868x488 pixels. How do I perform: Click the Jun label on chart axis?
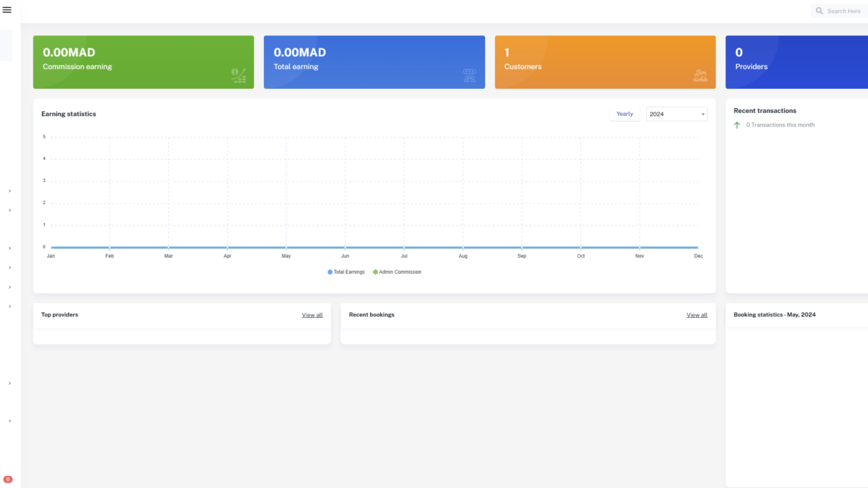(x=345, y=256)
